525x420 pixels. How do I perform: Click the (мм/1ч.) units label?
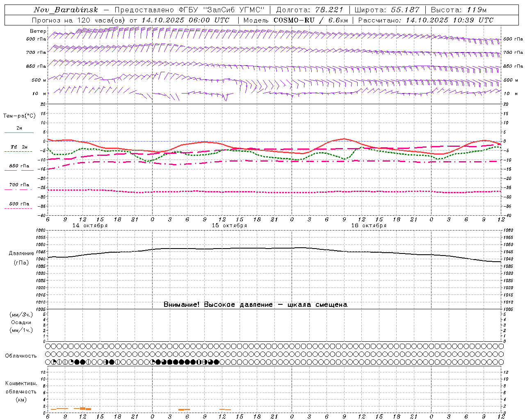point(21,330)
